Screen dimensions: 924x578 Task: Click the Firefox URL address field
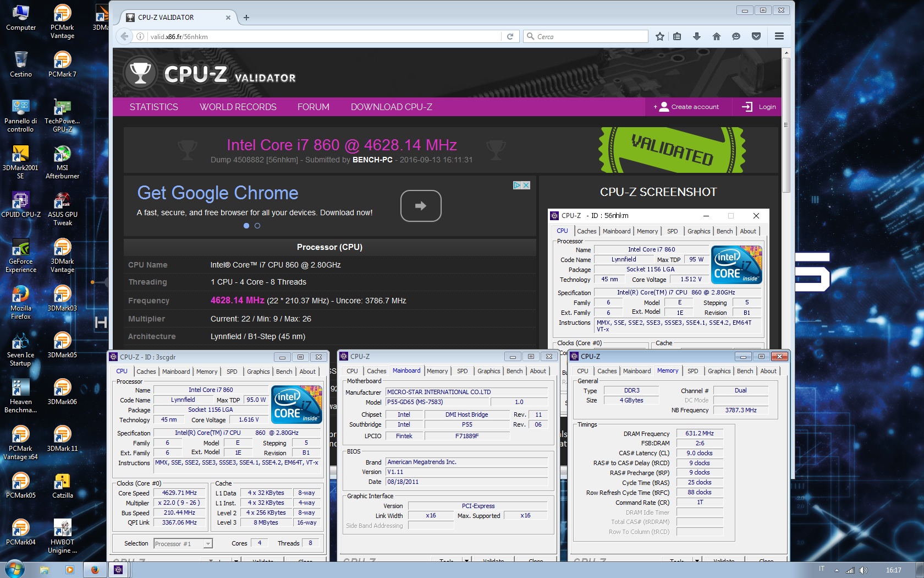(324, 36)
